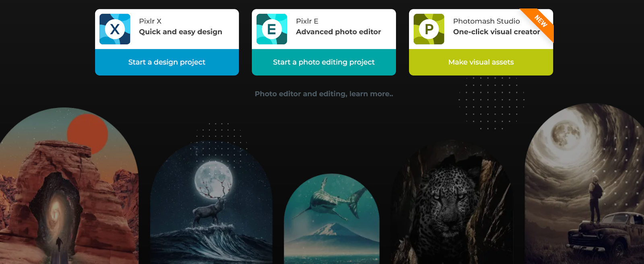
Task: Click the Pixlr X title text
Action: tap(150, 21)
